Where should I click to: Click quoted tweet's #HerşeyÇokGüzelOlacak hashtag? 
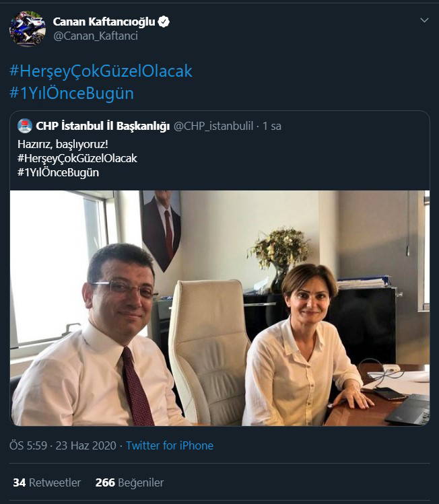pyautogui.click(x=77, y=157)
